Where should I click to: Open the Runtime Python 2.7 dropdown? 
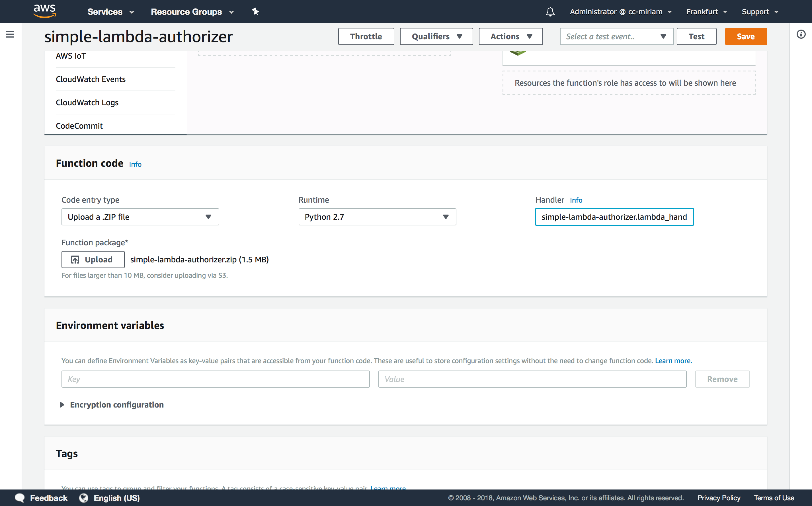point(377,217)
